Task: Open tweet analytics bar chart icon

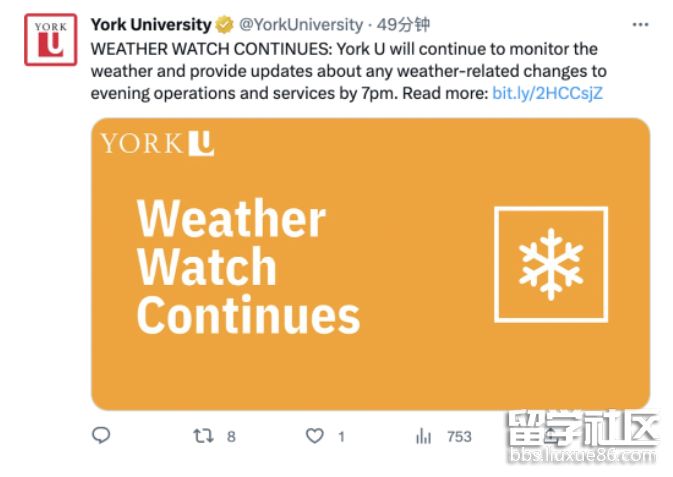Action: click(424, 436)
